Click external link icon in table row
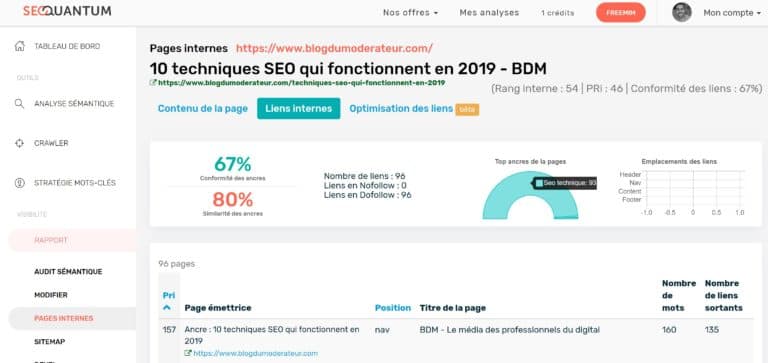768x363 pixels. point(188,353)
